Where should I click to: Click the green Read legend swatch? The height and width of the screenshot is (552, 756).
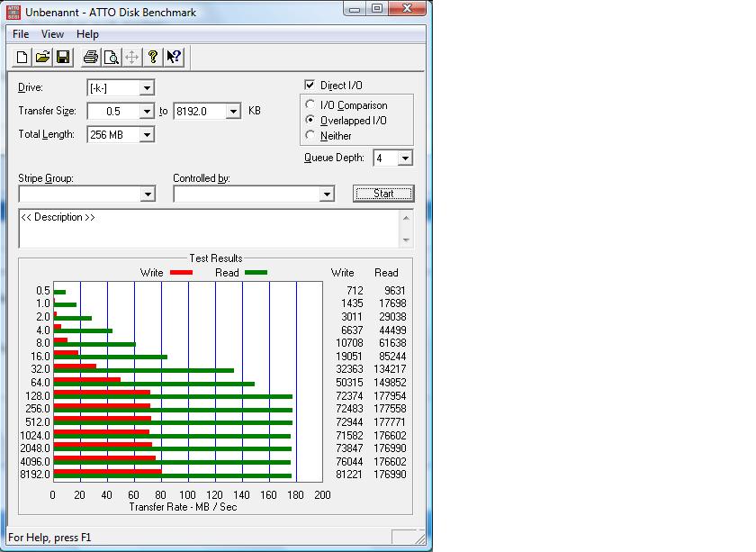pos(256,273)
